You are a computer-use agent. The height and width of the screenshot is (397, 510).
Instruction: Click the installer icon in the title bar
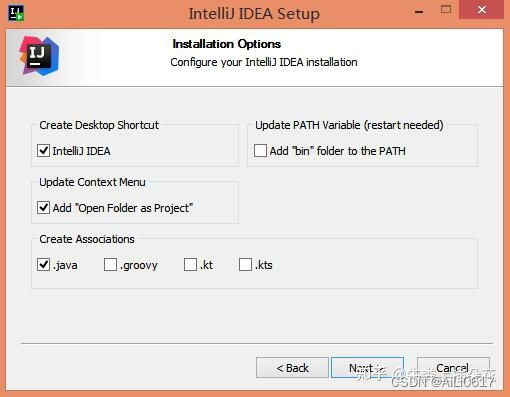(16, 13)
